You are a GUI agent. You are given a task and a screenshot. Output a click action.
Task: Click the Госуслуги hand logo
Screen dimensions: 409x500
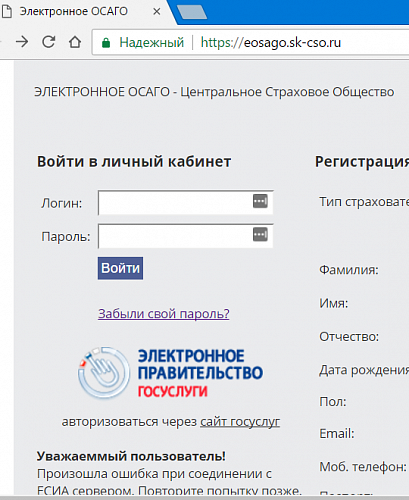click(x=104, y=373)
